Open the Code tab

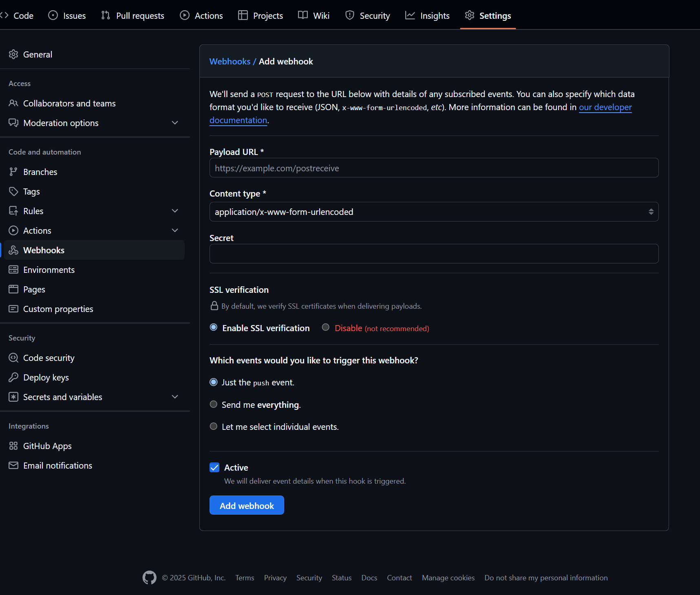[17, 15]
